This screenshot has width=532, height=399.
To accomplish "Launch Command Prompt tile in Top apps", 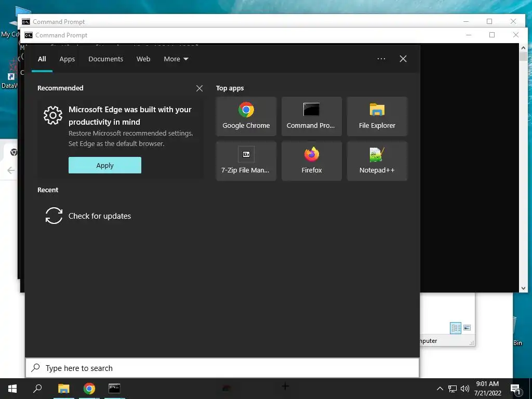I will click(312, 116).
